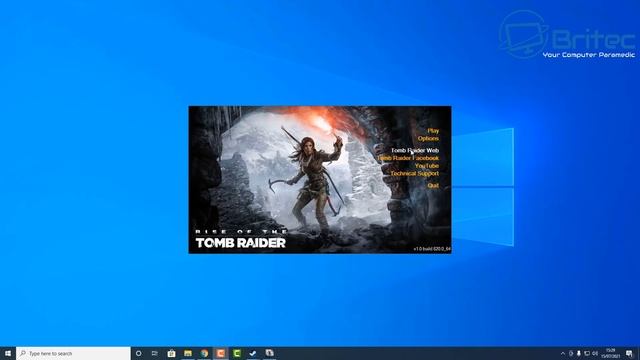Screen dimensions: 640x360
Task: Open the launcher Options
Action: coord(428,138)
